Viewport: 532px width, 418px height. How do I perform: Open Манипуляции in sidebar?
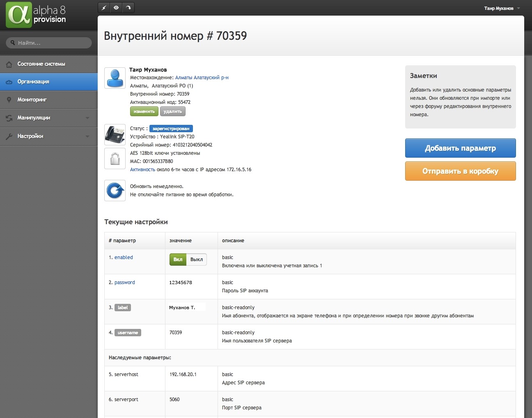coord(49,118)
